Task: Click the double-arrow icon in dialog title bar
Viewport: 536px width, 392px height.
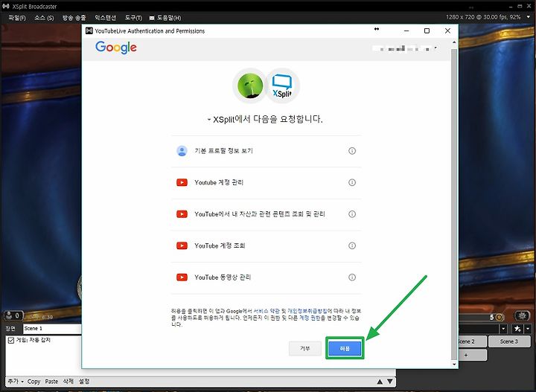Action: pyautogui.click(x=377, y=29)
